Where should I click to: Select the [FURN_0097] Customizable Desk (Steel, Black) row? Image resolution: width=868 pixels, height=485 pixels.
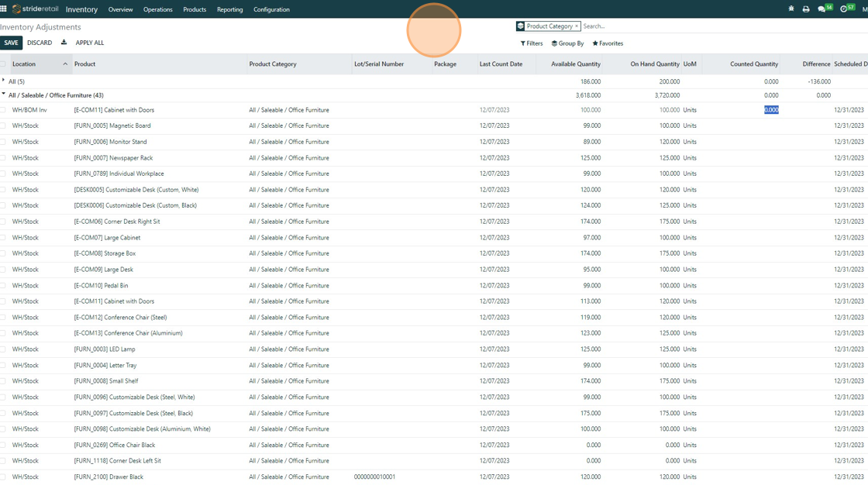click(x=434, y=413)
